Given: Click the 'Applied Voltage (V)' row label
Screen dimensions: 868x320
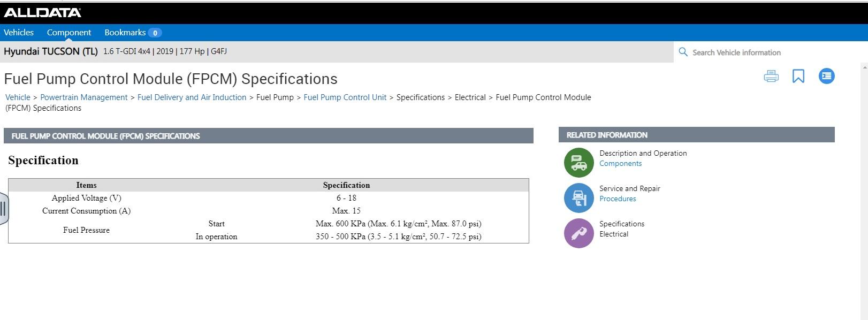Looking at the screenshot, I should coord(86,198).
